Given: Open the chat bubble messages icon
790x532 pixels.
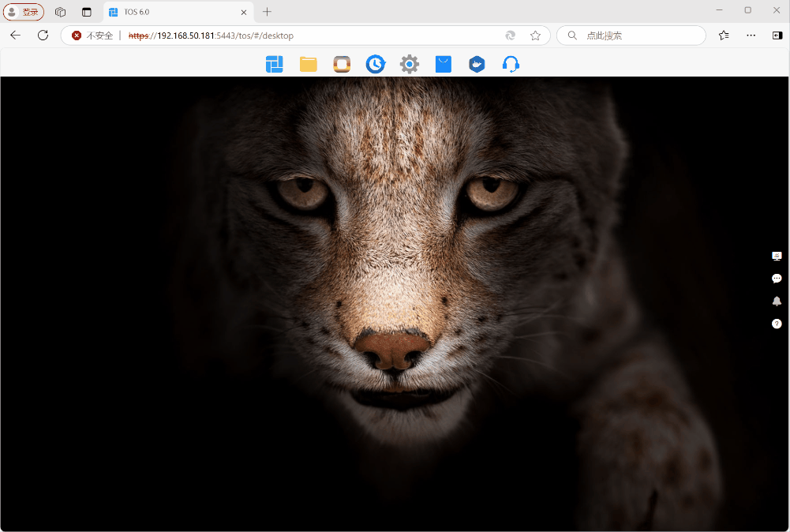Looking at the screenshot, I should tap(777, 279).
